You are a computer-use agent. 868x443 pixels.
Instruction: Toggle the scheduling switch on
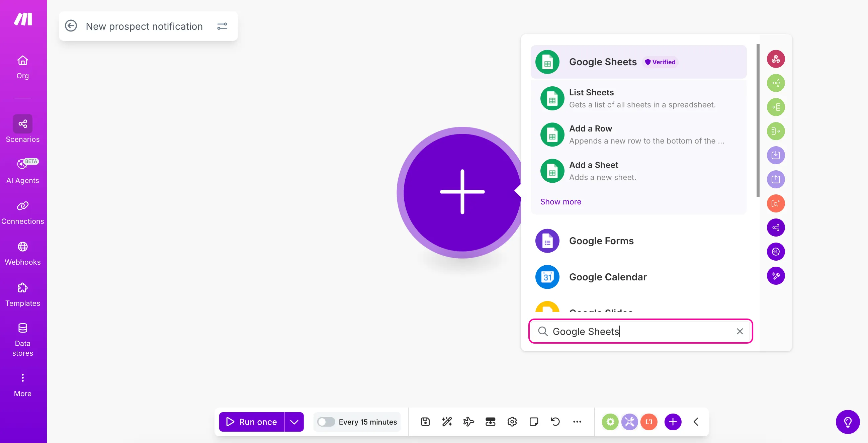pos(326,422)
